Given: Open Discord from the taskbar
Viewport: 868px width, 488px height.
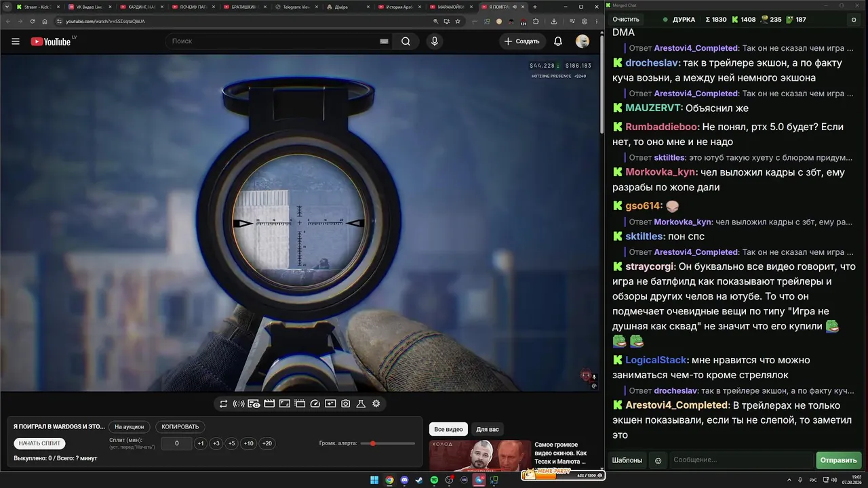Looking at the screenshot, I should (x=405, y=481).
